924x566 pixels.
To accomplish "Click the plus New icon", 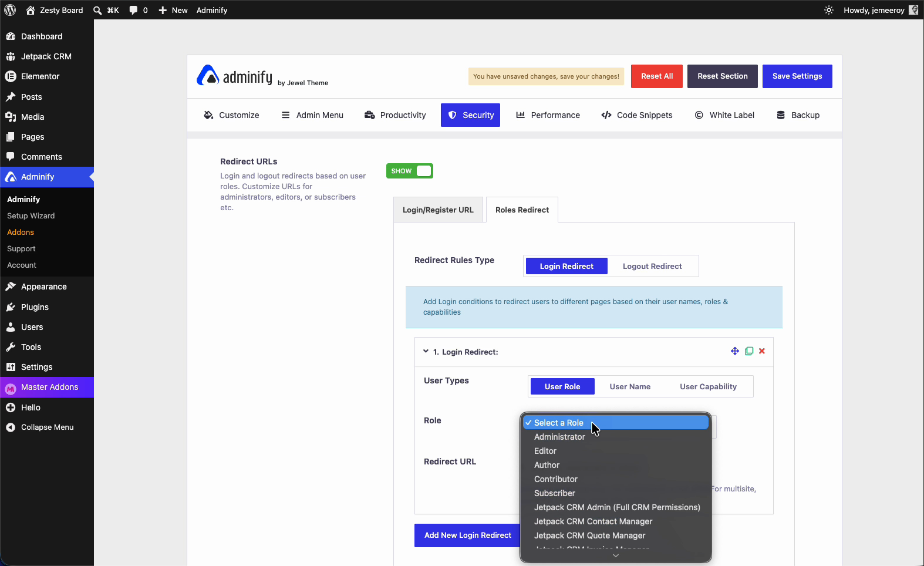I will pos(163,10).
